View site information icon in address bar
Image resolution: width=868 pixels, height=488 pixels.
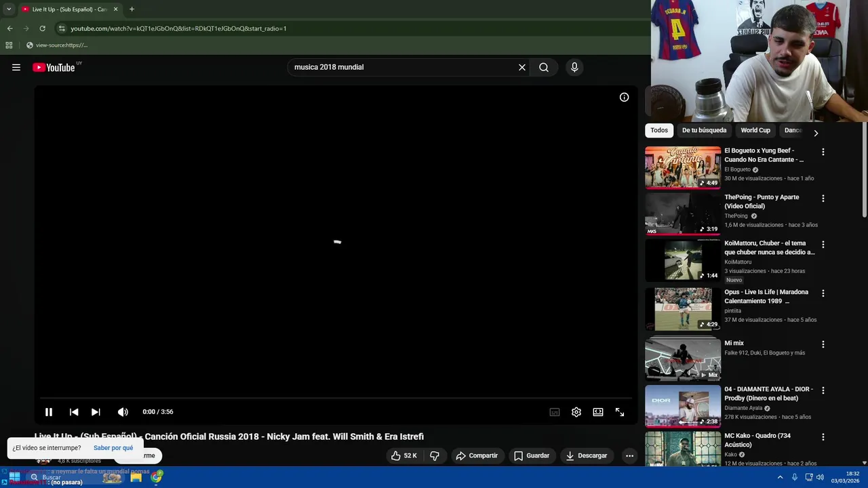tap(62, 28)
